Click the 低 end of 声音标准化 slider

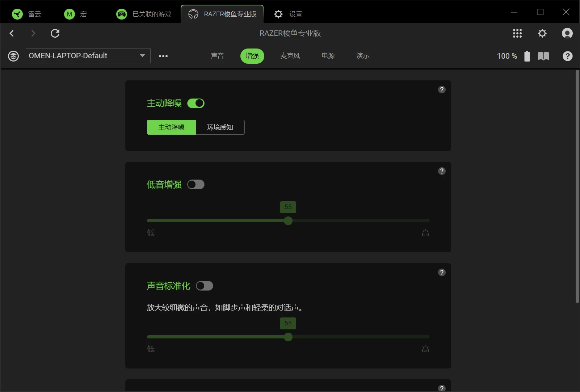(x=151, y=349)
